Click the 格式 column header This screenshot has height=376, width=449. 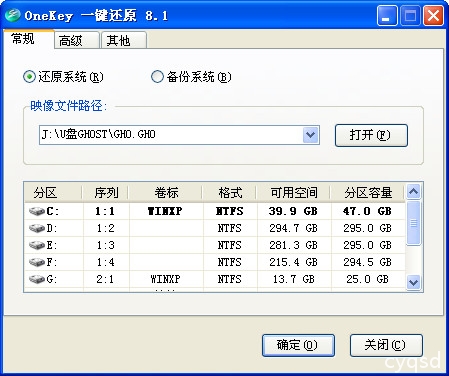(230, 193)
